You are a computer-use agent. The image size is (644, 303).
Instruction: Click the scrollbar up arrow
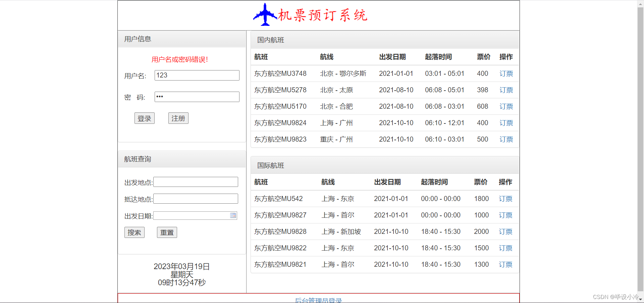(640, 3)
